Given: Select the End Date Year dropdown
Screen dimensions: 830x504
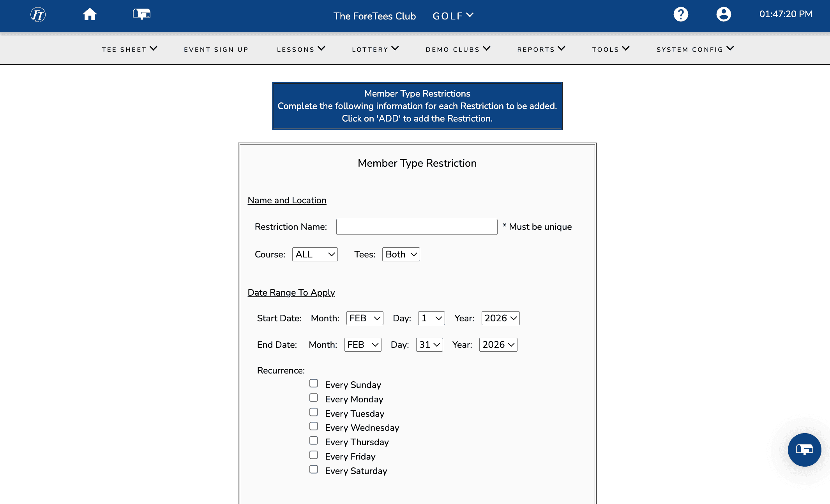Looking at the screenshot, I should tap(498, 345).
